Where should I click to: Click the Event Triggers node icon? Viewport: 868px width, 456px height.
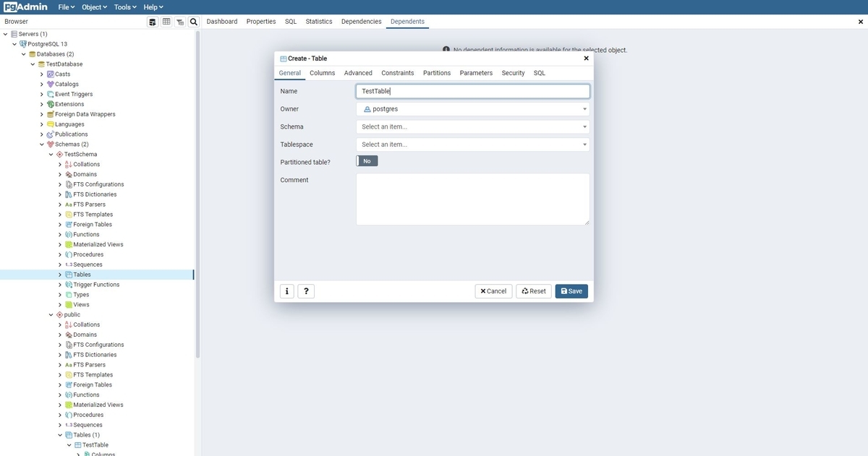point(50,95)
